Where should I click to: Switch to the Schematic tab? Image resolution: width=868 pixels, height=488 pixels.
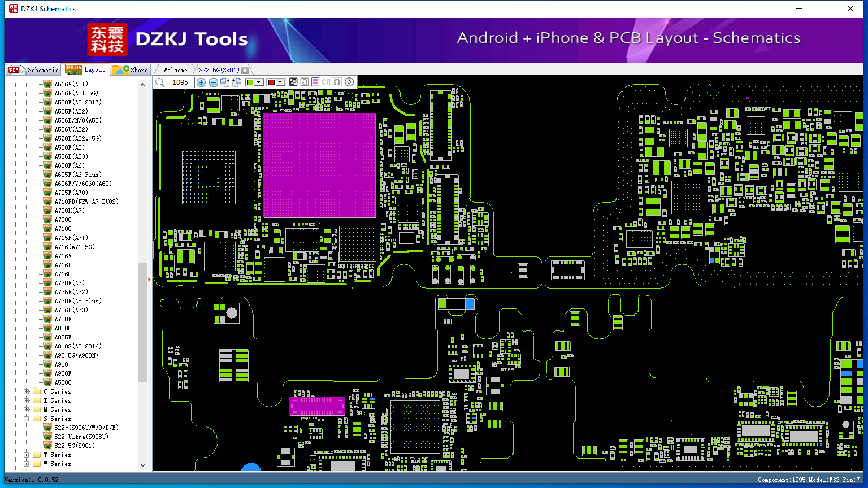point(34,70)
